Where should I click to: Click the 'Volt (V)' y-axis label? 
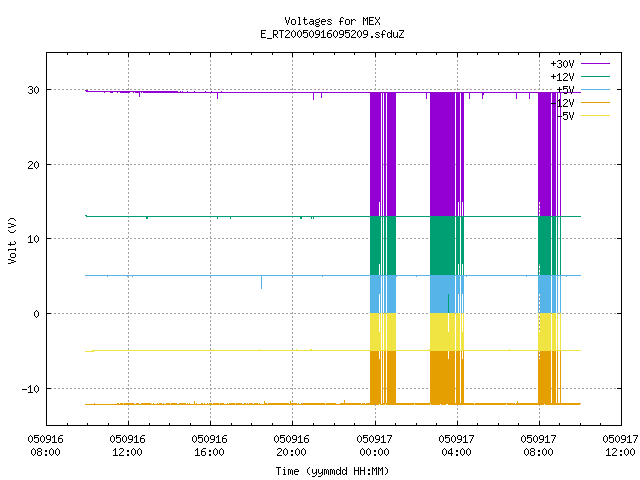pos(12,240)
